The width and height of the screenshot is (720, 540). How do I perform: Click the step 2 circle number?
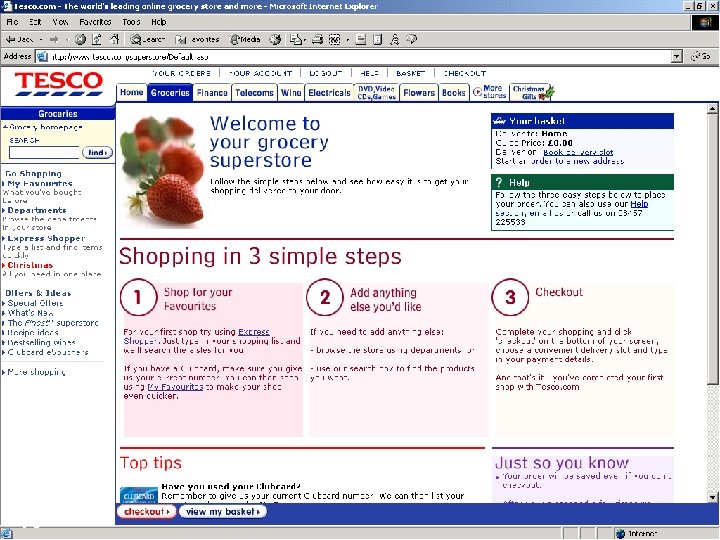(325, 297)
